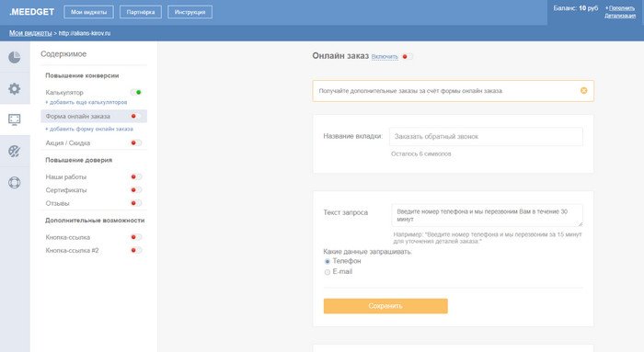Click the MEEDGET logo
Viewport: 644px width, 352px height.
[x=32, y=12]
